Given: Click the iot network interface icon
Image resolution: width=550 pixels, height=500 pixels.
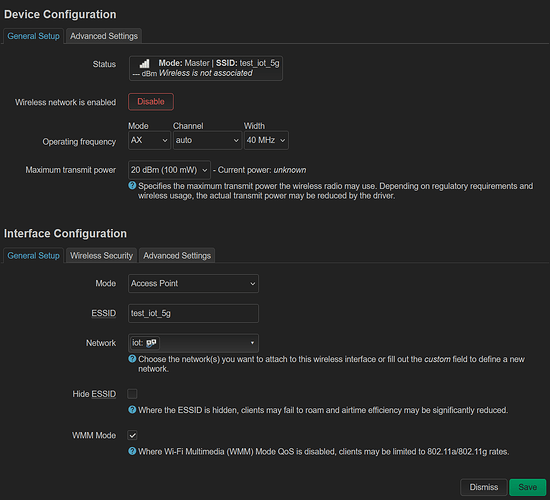Looking at the screenshot, I should (151, 343).
